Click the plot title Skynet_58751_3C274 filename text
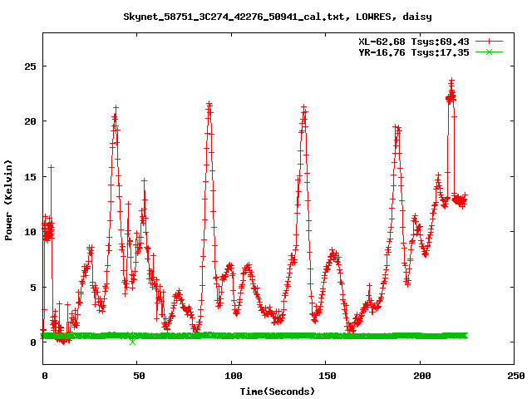532x399 pixels. (x=278, y=17)
